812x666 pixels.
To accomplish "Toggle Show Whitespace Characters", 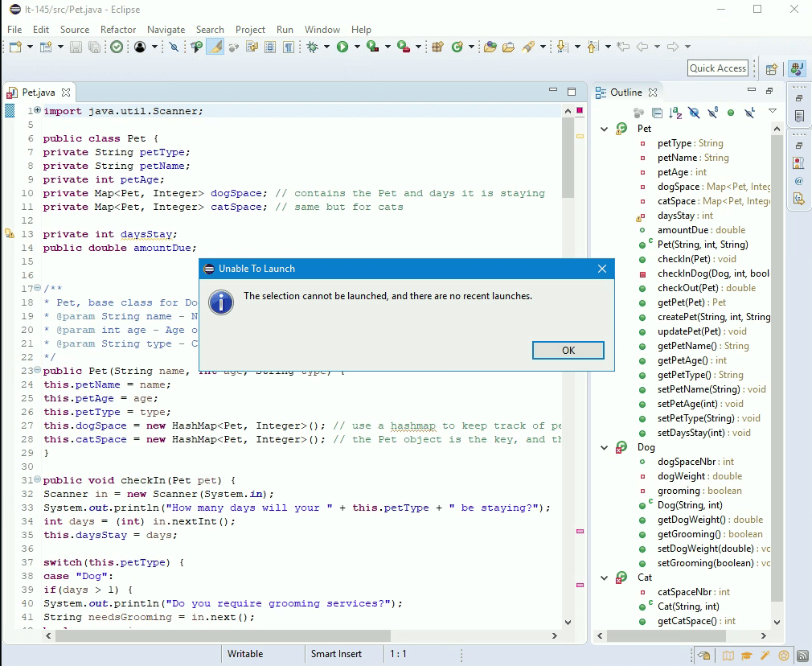I will (x=287, y=47).
